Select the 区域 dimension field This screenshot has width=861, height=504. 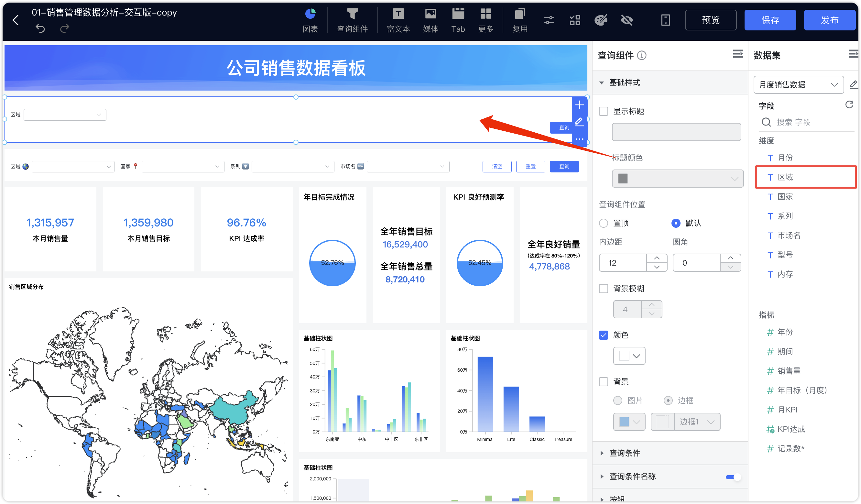tap(806, 177)
